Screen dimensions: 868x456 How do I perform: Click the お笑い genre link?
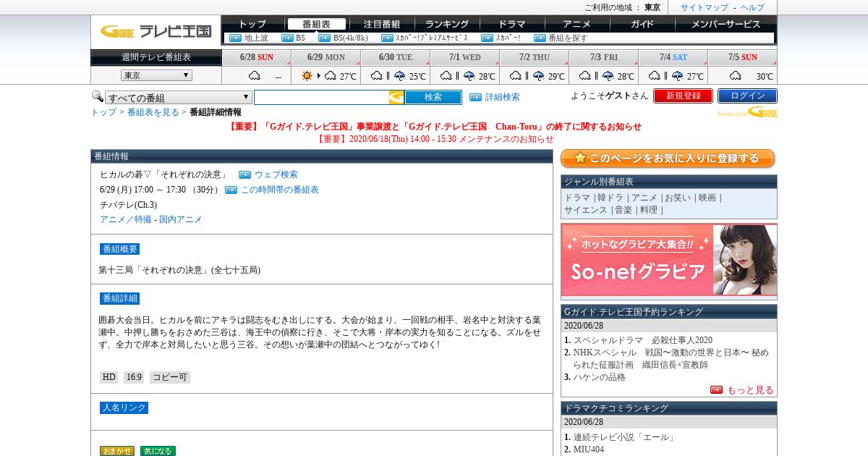pyautogui.click(x=678, y=198)
